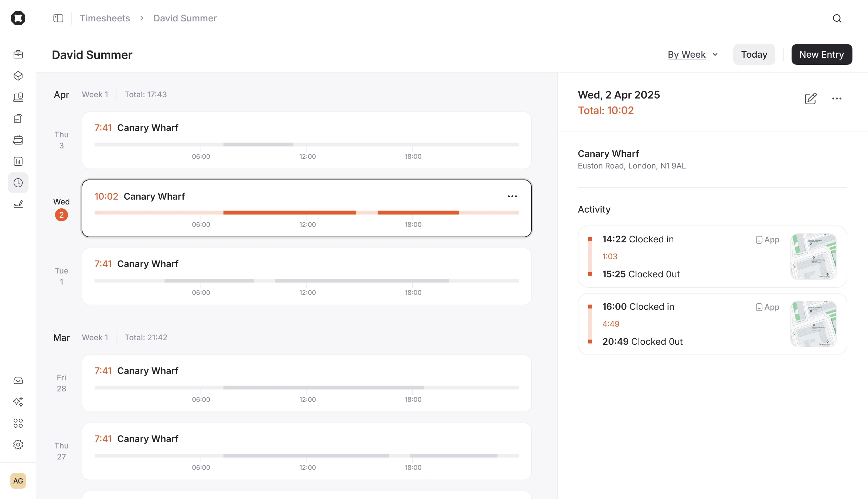
Task: Click the David Summer breadcrumb link
Action: tap(185, 18)
